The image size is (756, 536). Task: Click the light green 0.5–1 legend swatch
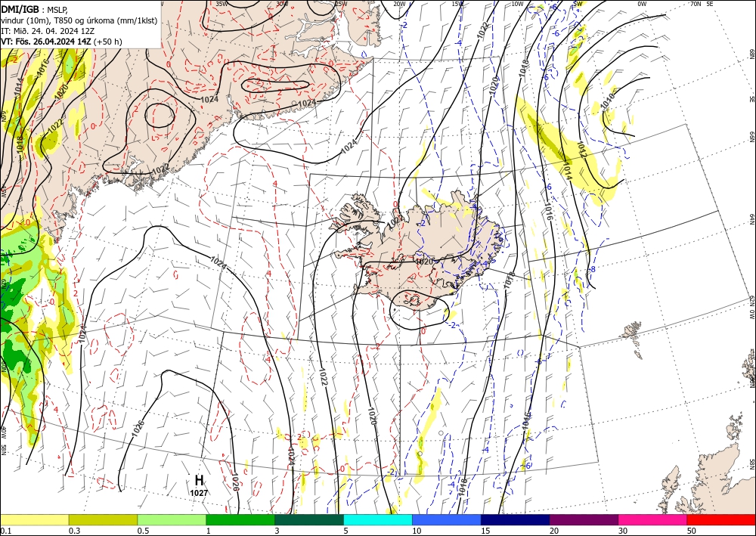coord(172,519)
